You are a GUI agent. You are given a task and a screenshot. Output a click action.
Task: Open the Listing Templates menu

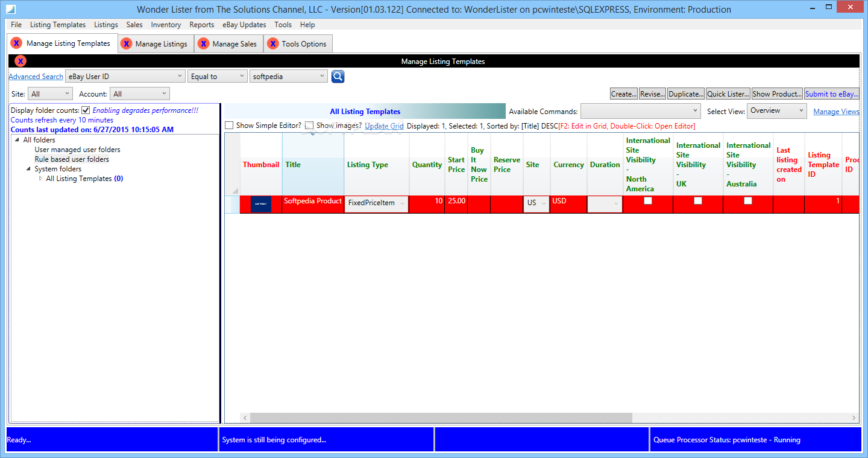click(58, 25)
